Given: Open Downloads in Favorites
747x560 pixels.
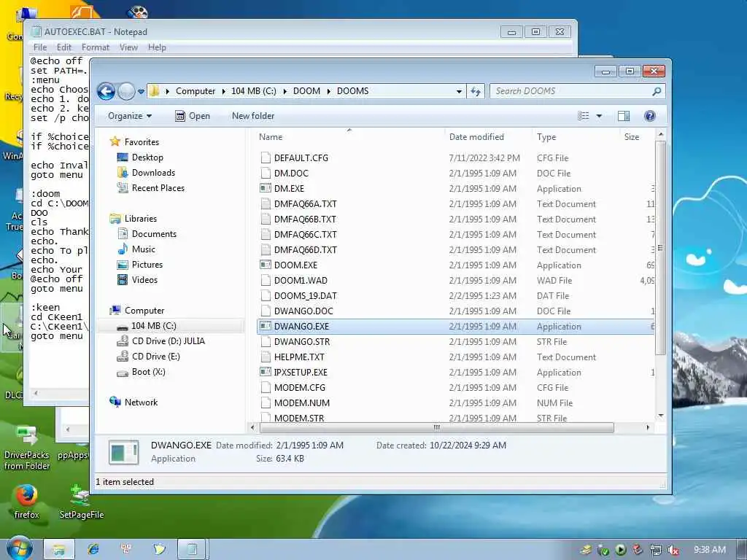Looking at the screenshot, I should [x=153, y=172].
